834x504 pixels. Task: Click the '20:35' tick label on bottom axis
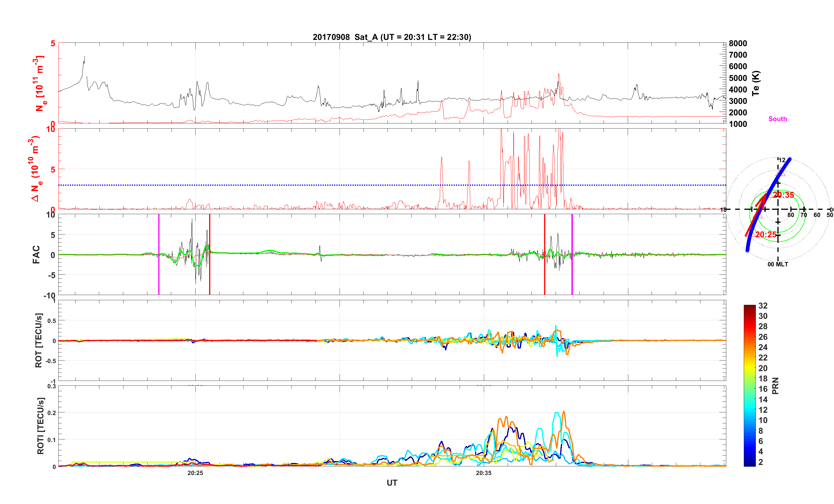point(483,473)
